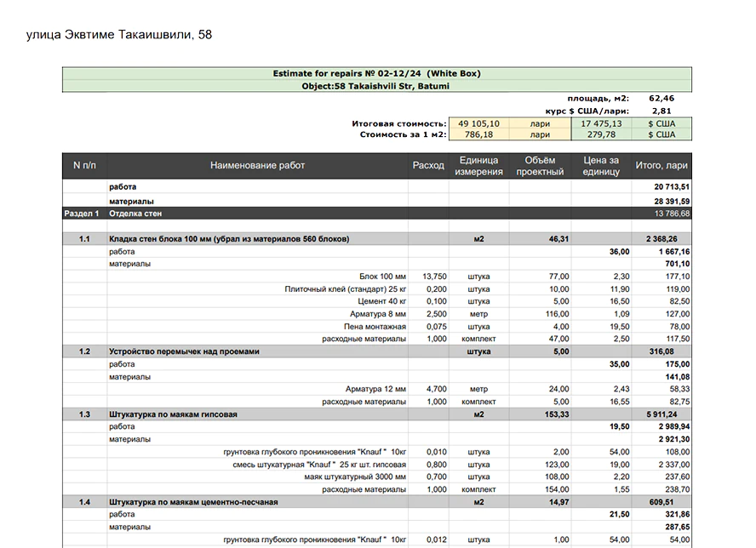This screenshot has height=548, width=756.
Task: Click the cost per m2 cell 786,18
Action: [478, 134]
